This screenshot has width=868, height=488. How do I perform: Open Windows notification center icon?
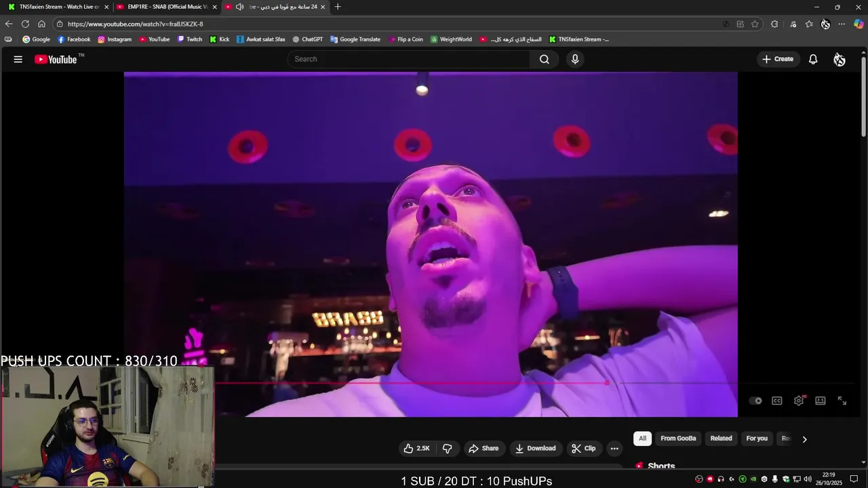[x=854, y=479]
